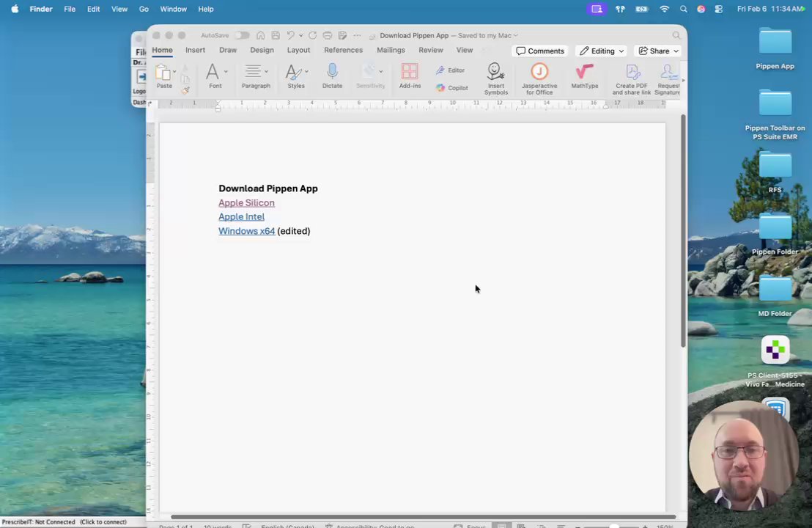Launch MathType from ribbon
The width and height of the screenshot is (812, 528).
click(585, 76)
